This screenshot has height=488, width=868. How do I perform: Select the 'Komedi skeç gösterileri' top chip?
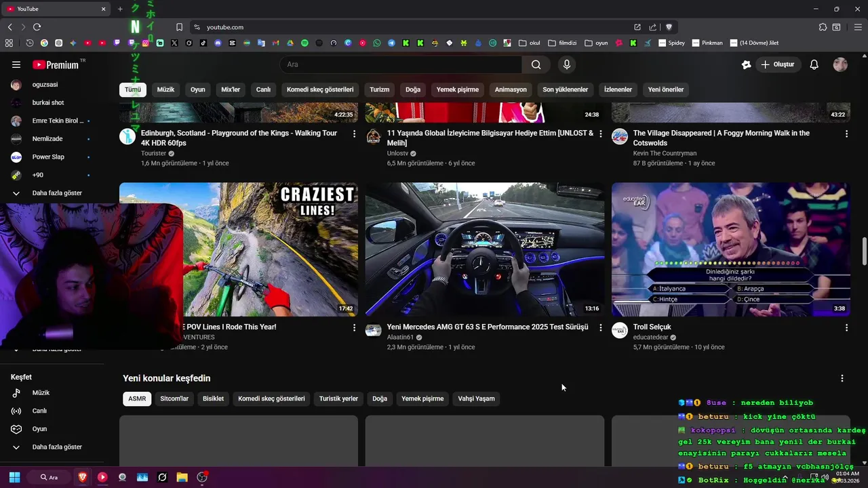[320, 89]
